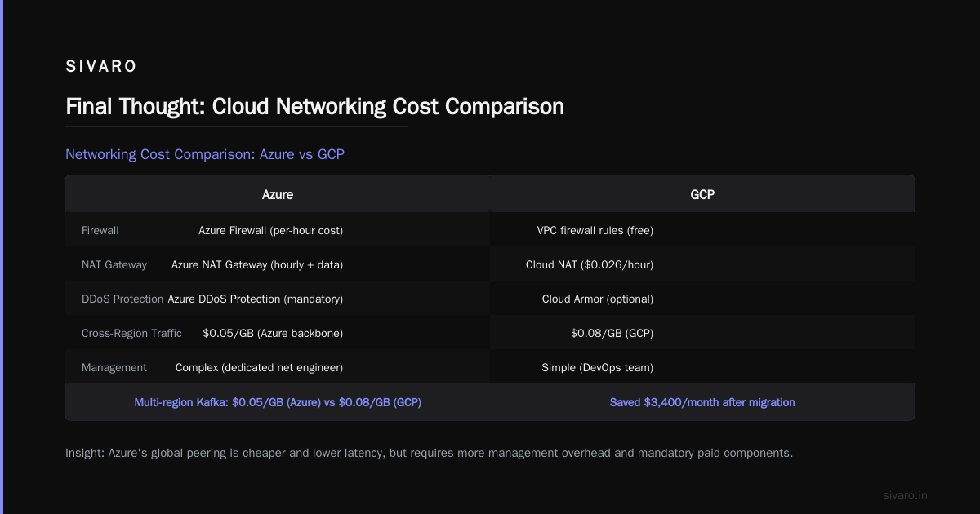Select the NAT Gateway row label
This screenshot has width=980, height=514.
(x=114, y=265)
